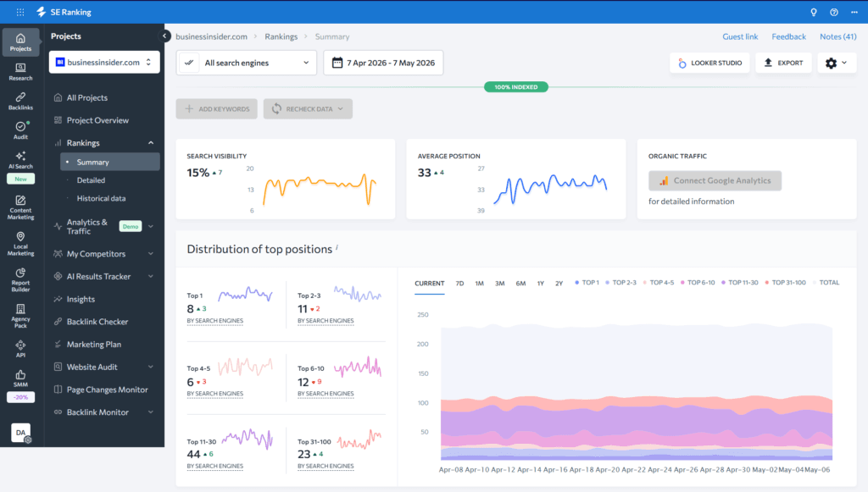The image size is (868, 492).
Task: Collapse the Rankings section
Action: tap(151, 142)
